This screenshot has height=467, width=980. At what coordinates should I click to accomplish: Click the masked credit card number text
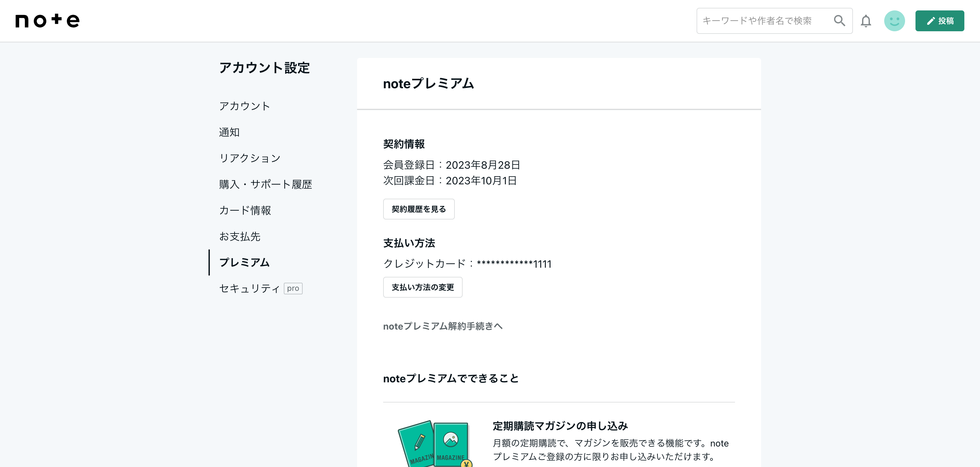[514, 263]
